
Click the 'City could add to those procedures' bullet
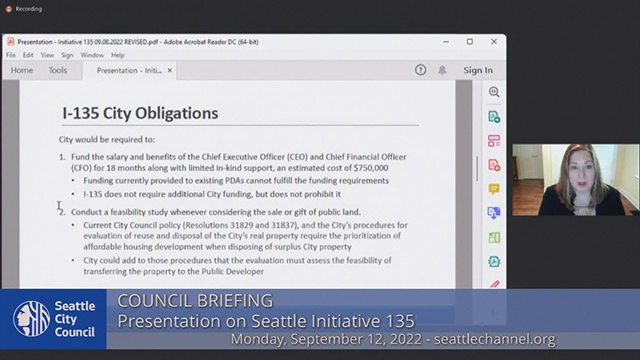pos(237,266)
